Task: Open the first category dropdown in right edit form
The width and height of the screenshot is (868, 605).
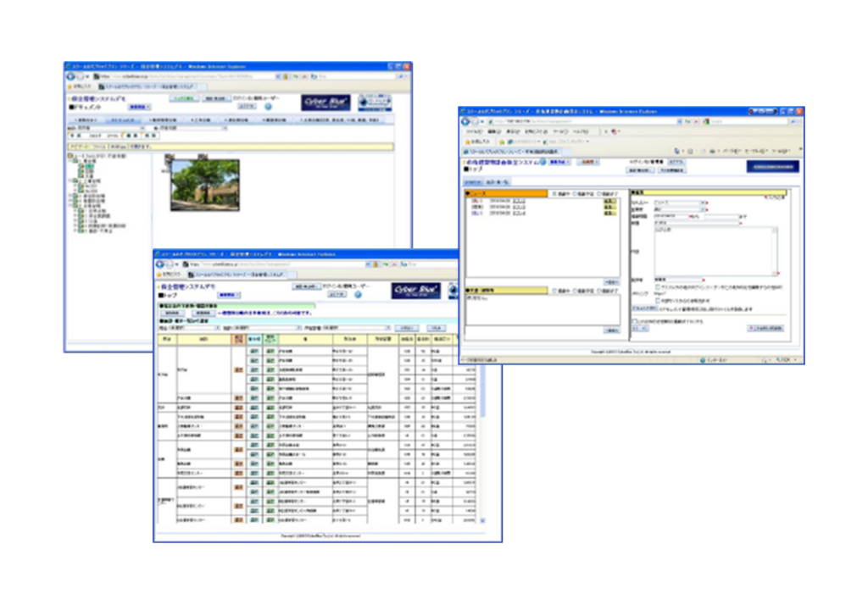Action: pyautogui.click(x=680, y=203)
